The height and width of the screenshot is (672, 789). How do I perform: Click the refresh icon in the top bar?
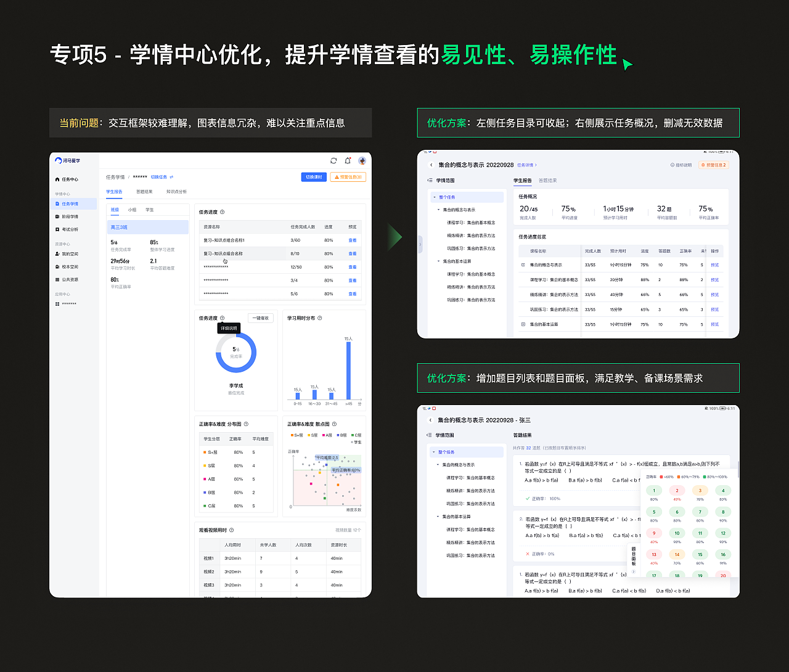coord(333,161)
